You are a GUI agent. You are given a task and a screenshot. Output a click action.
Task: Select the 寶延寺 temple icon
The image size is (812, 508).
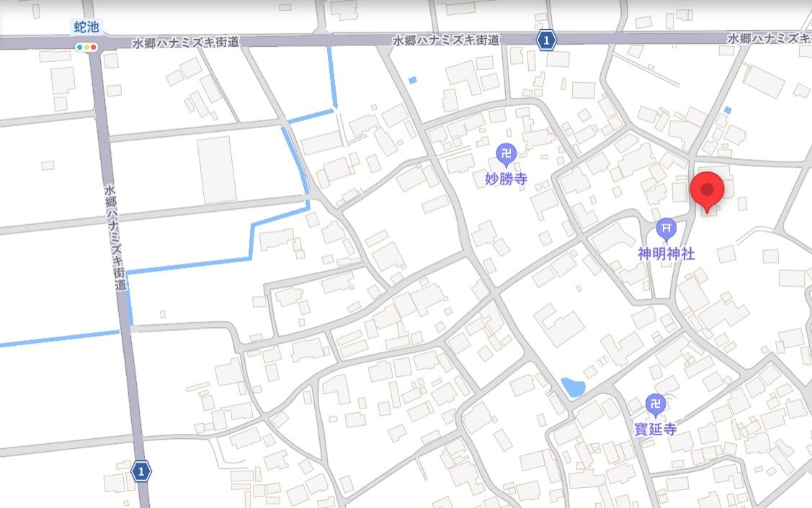pyautogui.click(x=655, y=405)
